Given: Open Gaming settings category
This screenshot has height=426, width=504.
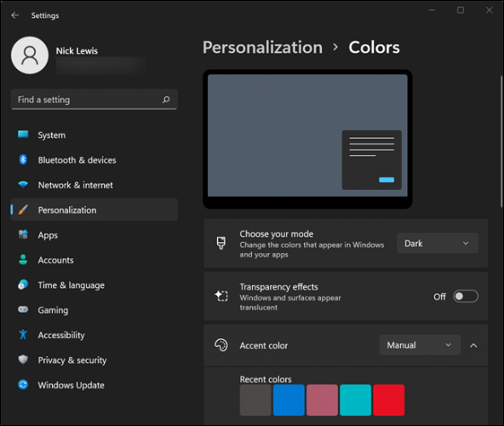Looking at the screenshot, I should (94, 310).
